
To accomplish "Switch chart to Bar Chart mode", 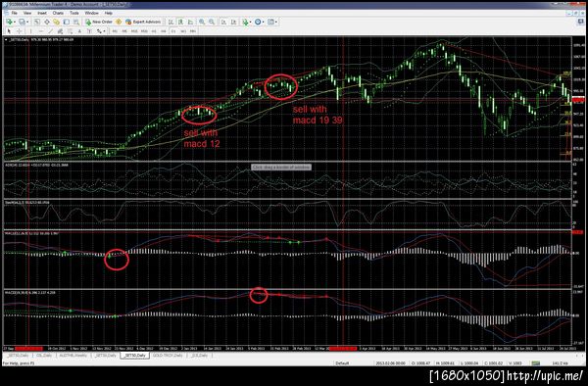I will pyautogui.click(x=171, y=22).
